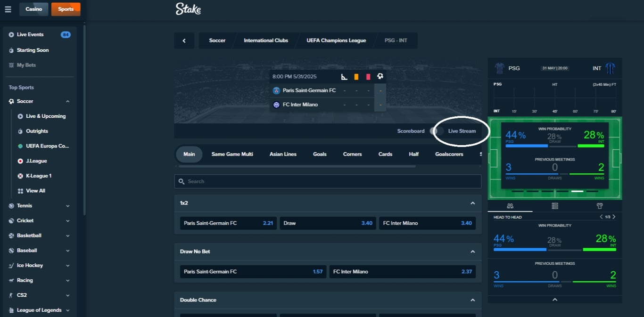Screen dimensions: 644x317
Task: Select the Sports mode button
Action: click(66, 8)
